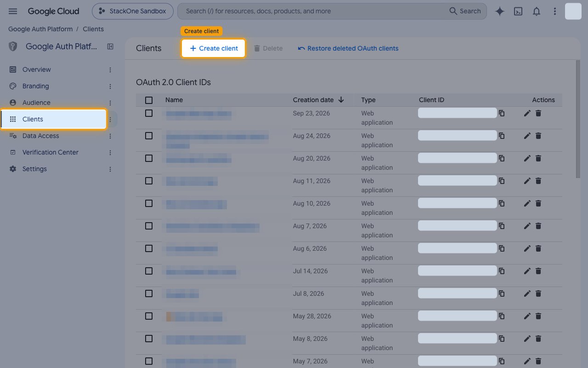Go to Overview in sidebar

click(x=37, y=69)
